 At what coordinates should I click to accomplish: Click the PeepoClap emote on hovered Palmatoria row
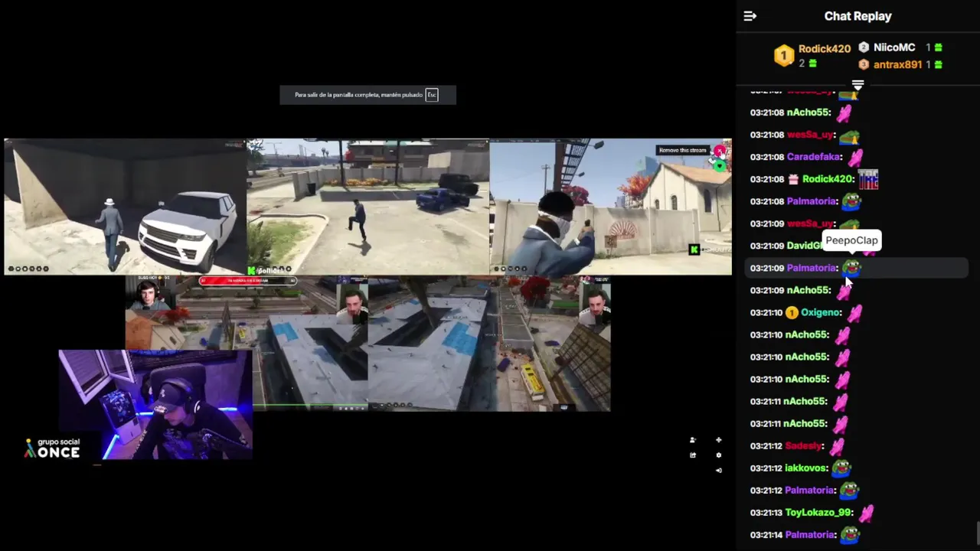(x=851, y=268)
